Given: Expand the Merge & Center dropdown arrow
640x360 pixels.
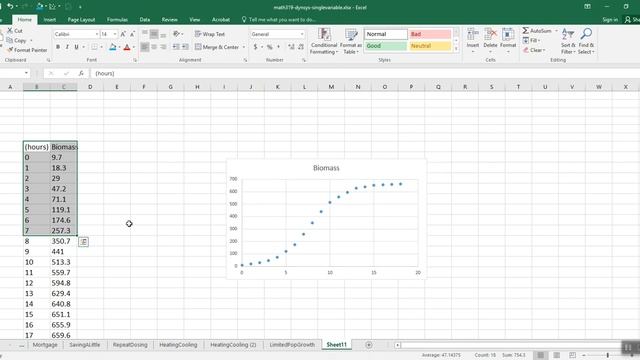Looking at the screenshot, I should point(244,47).
